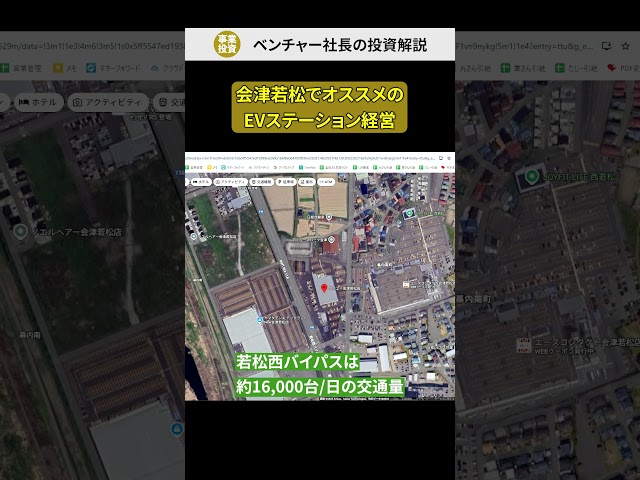Select the ホテル filter chip on the dimmed map

(x=39, y=102)
